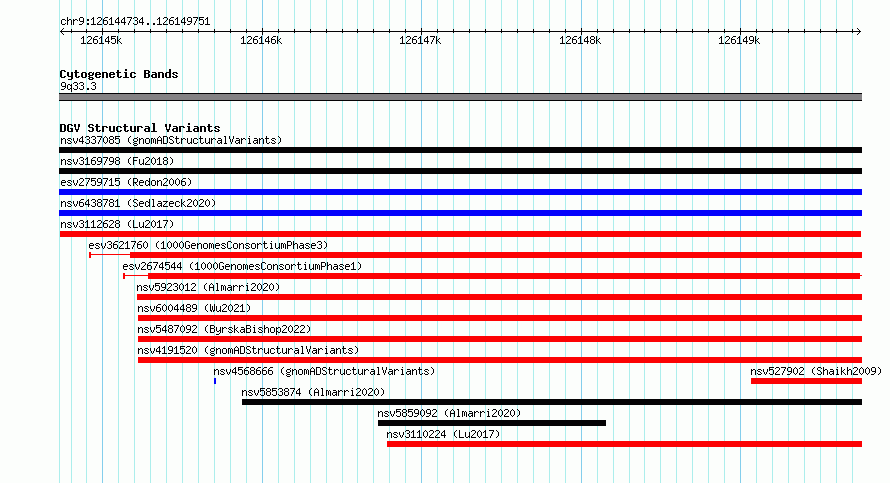
Task: Select the red esv2674544 variant bar
Action: (x=492, y=276)
